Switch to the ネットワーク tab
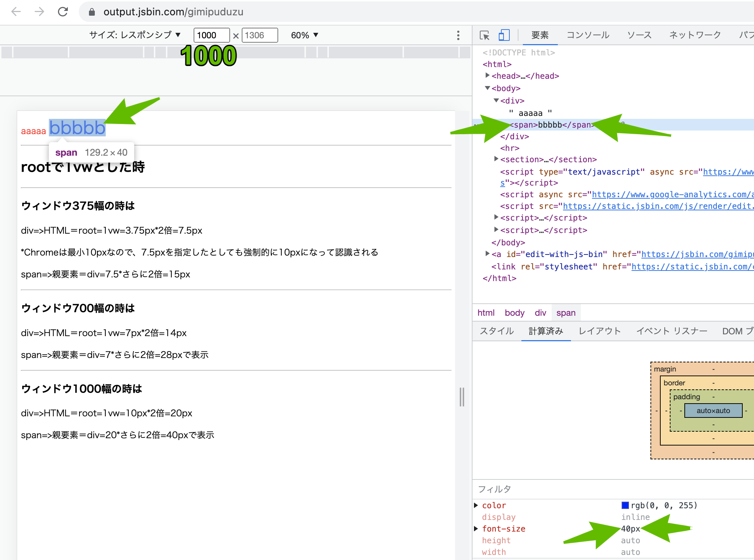Screen dimensions: 754x560 click(695, 35)
